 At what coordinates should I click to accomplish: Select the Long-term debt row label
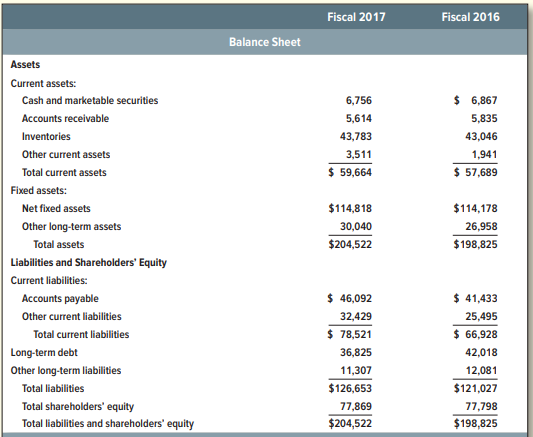tap(44, 353)
